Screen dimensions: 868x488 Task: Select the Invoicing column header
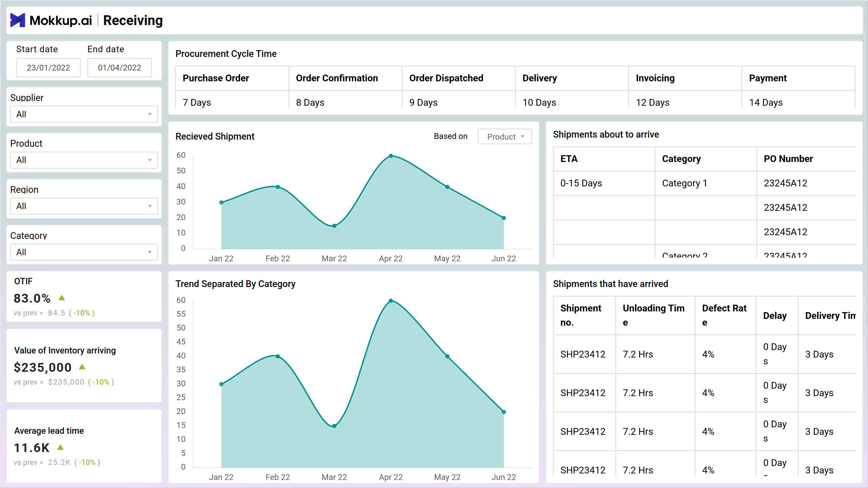tap(685, 78)
